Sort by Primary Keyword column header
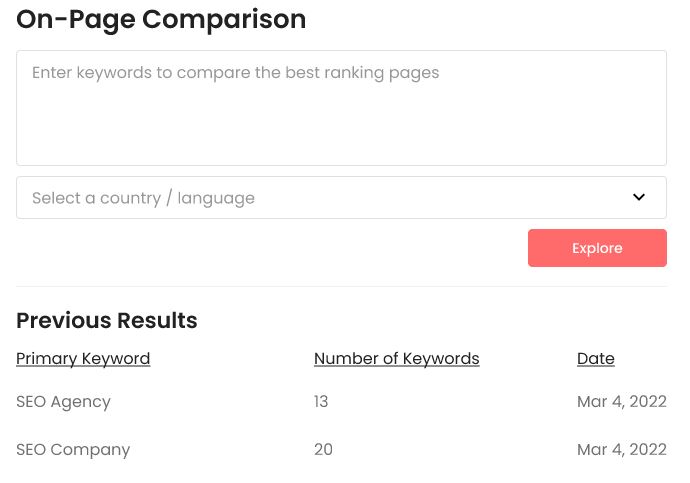This screenshot has height=483, width=690. click(83, 359)
